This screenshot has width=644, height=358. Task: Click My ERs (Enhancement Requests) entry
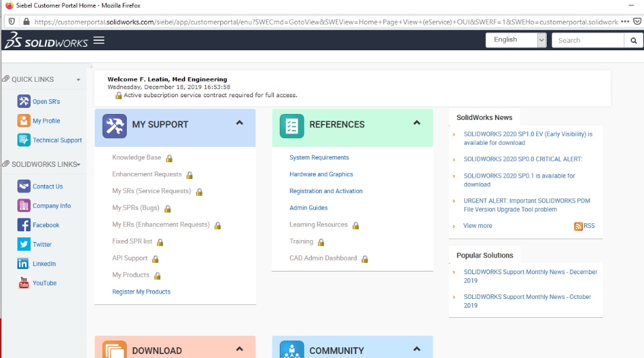pyautogui.click(x=161, y=225)
